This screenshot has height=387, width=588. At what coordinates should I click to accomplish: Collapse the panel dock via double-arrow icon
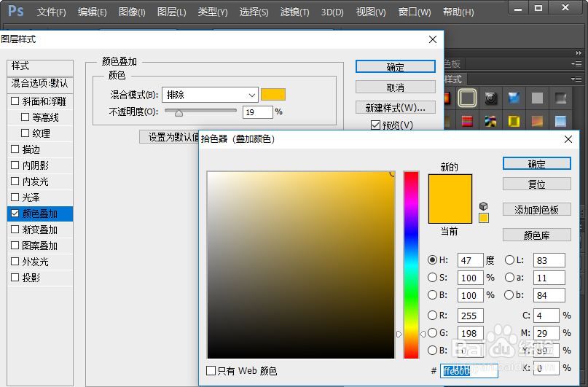[579, 53]
